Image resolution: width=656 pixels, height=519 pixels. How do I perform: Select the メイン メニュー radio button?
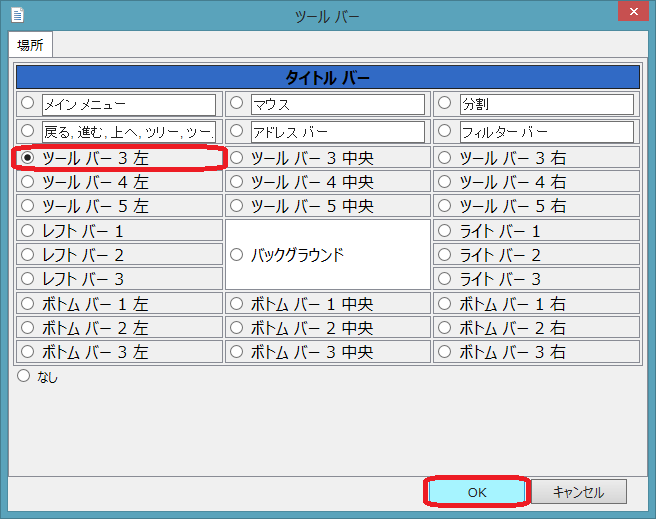pyautogui.click(x=27, y=103)
